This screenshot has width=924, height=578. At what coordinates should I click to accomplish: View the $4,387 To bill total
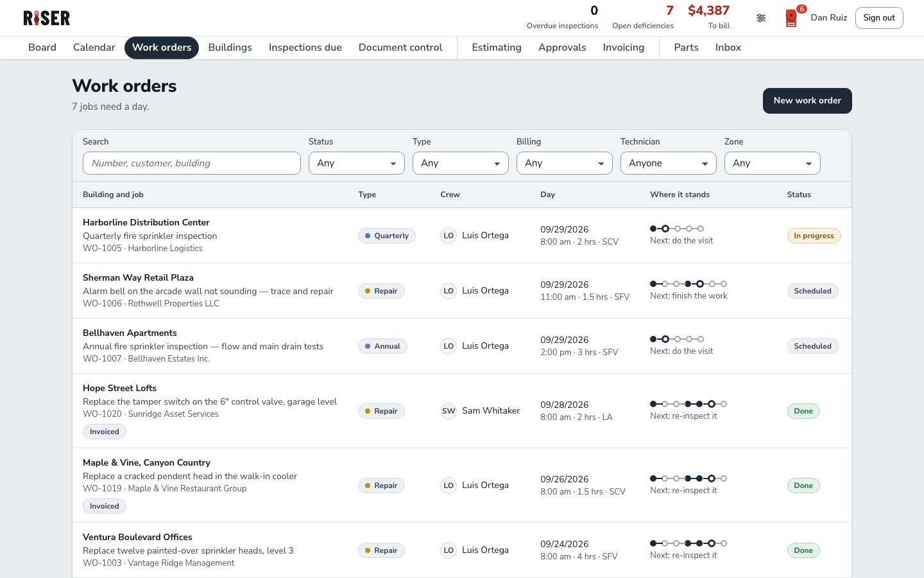[x=709, y=17]
